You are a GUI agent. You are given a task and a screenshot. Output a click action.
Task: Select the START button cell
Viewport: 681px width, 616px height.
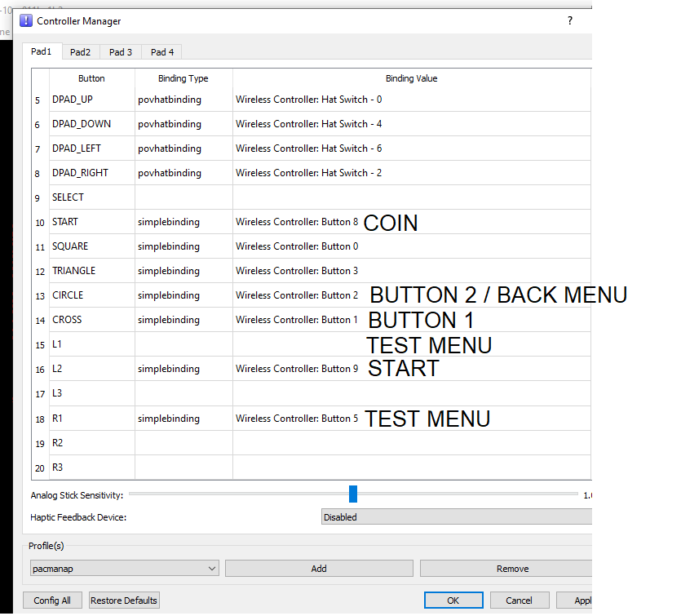pyautogui.click(x=91, y=222)
